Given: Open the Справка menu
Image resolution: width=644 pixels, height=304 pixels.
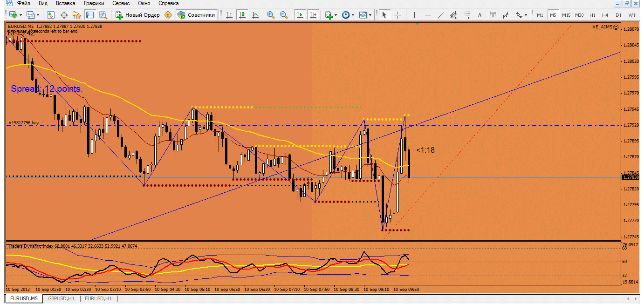Looking at the screenshot, I should 169,3.
